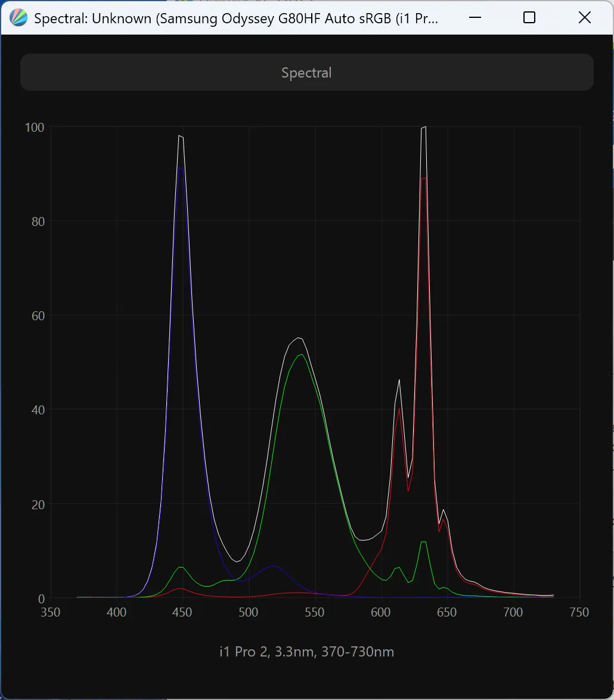The width and height of the screenshot is (614, 700).
Task: Click the x-axis label 550
Action: coord(315,612)
